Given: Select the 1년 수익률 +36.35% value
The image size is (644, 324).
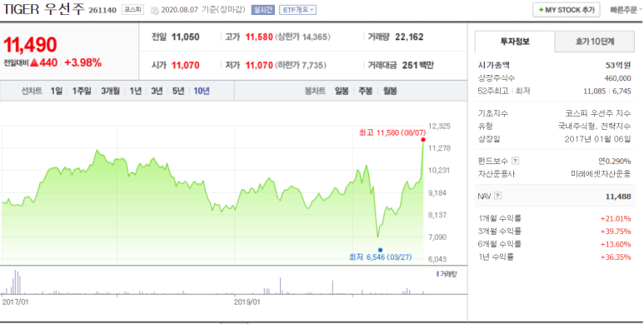Looking at the screenshot, I should pyautogui.click(x=616, y=257).
